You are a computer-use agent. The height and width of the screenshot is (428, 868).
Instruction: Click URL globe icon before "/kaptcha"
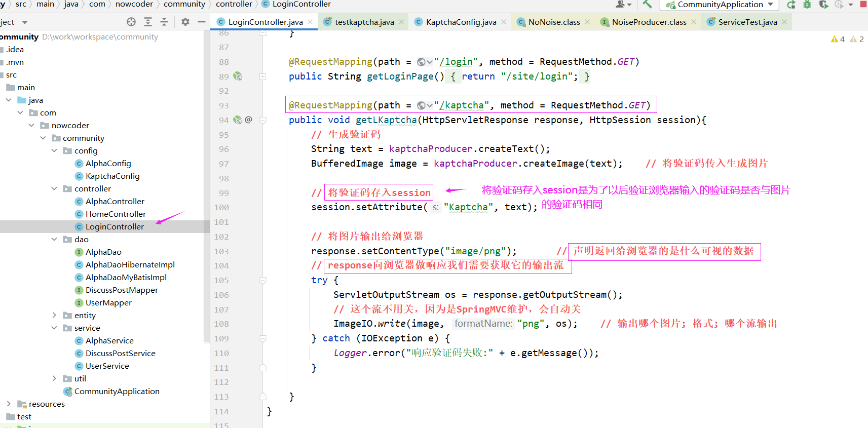click(x=421, y=105)
